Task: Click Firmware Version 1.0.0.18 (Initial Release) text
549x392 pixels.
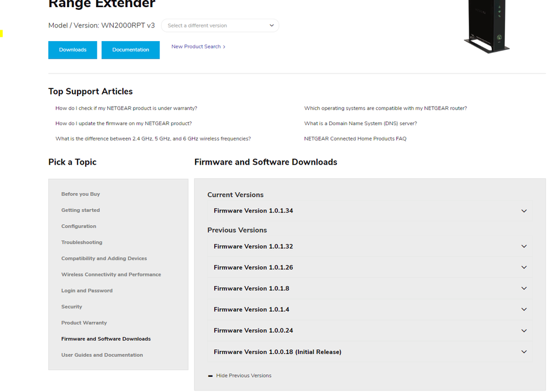Action: pos(278,352)
